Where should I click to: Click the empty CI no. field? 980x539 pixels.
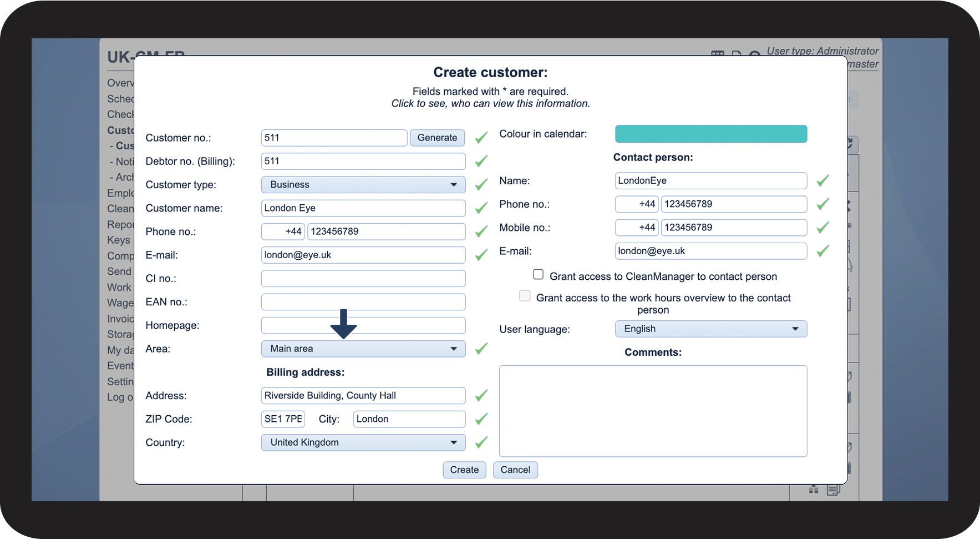pyautogui.click(x=363, y=279)
